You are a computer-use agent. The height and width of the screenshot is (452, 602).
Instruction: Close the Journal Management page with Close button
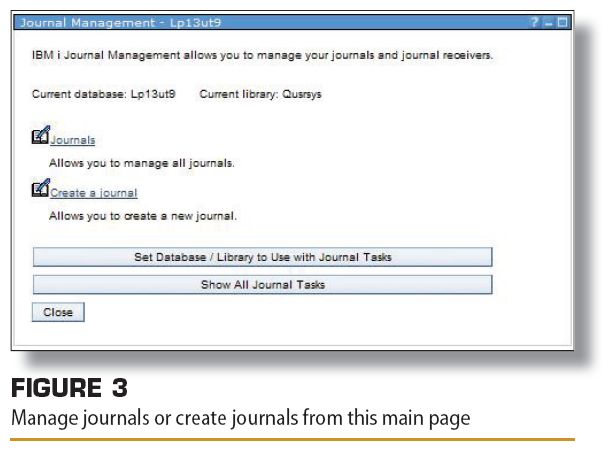[x=58, y=312]
